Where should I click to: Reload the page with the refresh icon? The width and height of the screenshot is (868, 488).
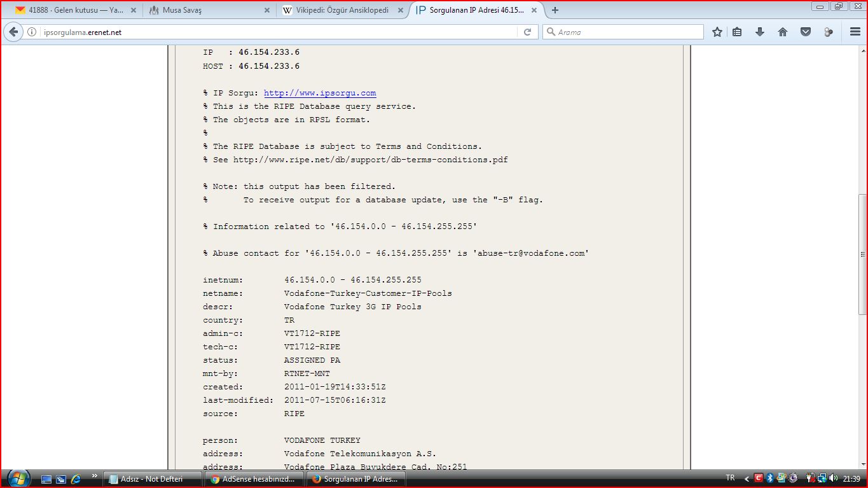pos(527,32)
